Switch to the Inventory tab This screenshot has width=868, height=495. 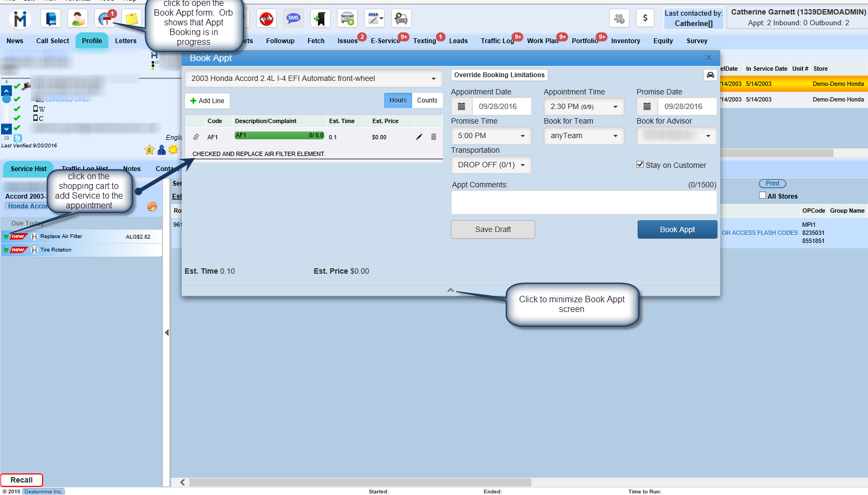(x=625, y=41)
